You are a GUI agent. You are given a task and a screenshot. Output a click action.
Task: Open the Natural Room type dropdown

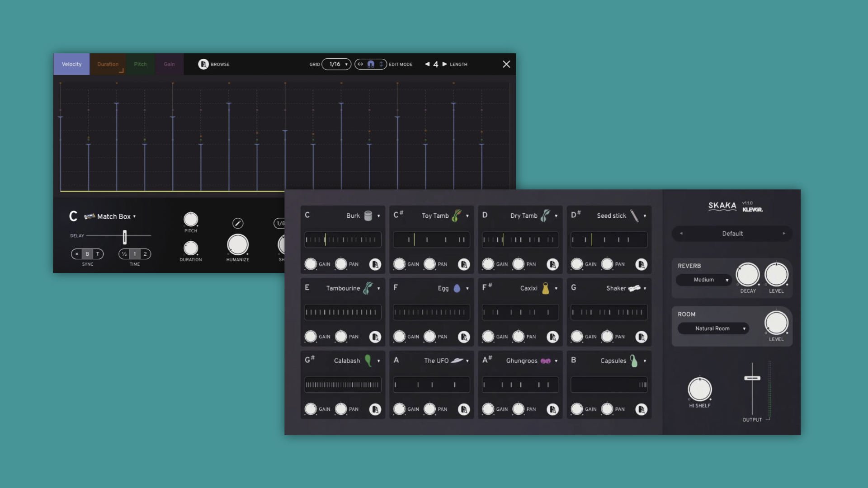pos(712,328)
